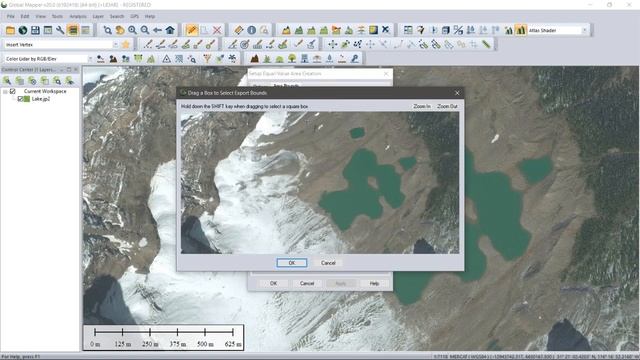The image size is (640, 360).
Task: Close the Drag a Box dialog
Action: click(x=457, y=93)
